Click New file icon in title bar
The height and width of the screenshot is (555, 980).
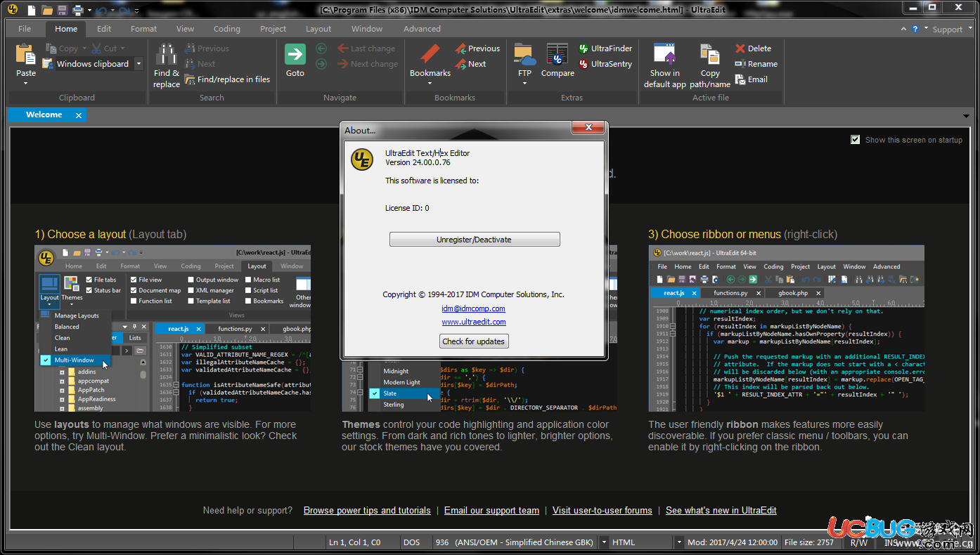tap(31, 10)
